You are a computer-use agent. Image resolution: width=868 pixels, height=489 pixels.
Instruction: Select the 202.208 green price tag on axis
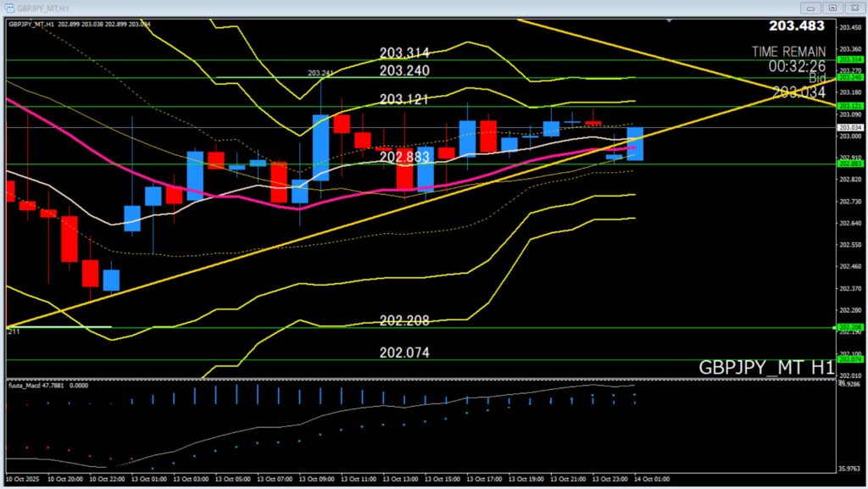coord(849,327)
